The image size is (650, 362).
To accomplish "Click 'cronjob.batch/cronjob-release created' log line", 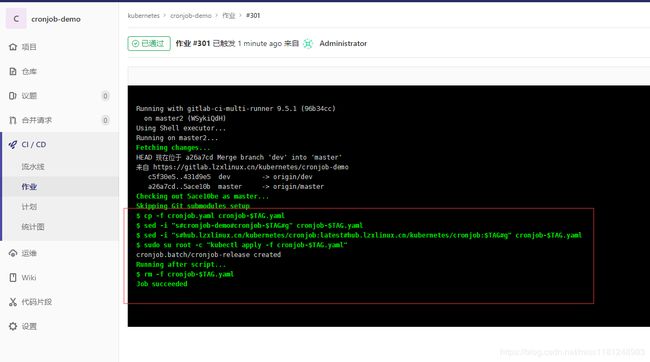I will [209, 255].
